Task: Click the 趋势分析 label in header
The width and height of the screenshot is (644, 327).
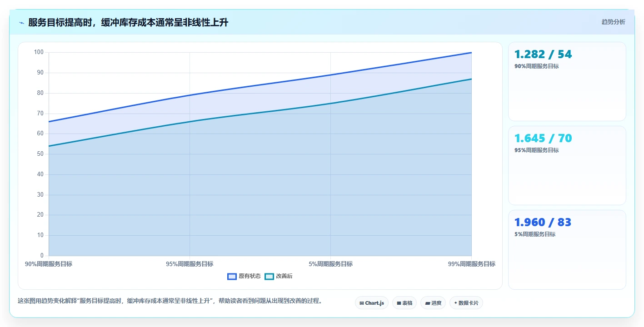Action: coord(613,22)
